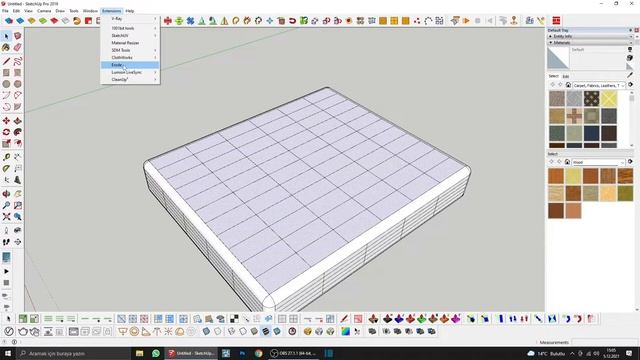This screenshot has height=360, width=640.
Task: Choose Eneroth in Extensions menu
Action: 130,65
